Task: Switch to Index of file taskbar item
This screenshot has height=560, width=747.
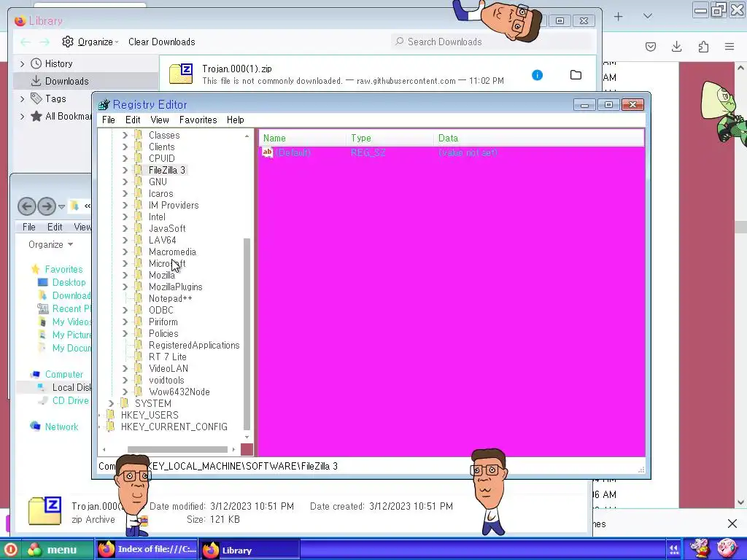Action: [x=147, y=550]
